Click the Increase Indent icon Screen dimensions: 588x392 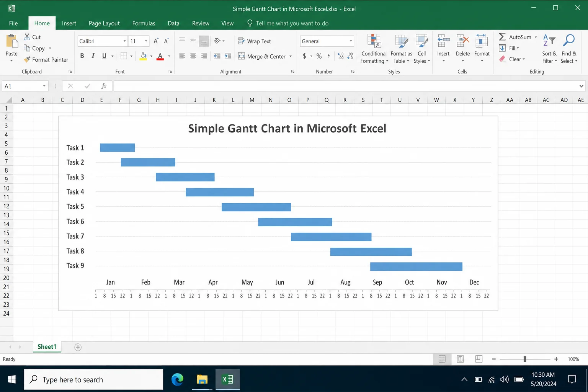[x=228, y=56]
